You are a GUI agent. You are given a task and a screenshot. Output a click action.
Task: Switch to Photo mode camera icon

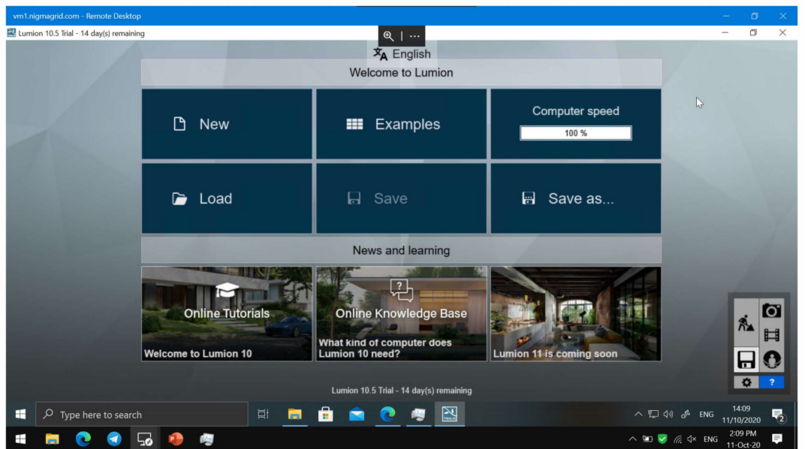pyautogui.click(x=771, y=310)
